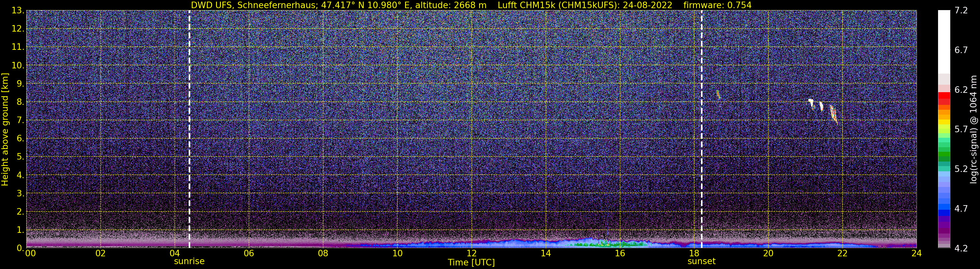This screenshot has width=980, height=269.
Task: Click the colorbar tick label 6.7
Action: (x=961, y=50)
